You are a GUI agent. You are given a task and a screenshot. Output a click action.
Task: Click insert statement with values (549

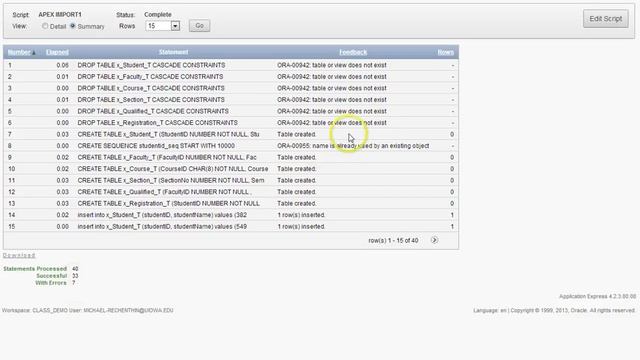click(162, 227)
